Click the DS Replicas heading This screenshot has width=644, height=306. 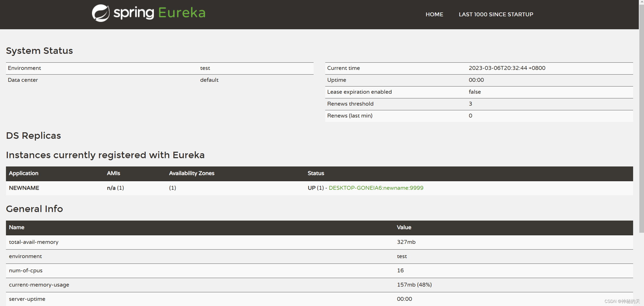click(x=33, y=136)
